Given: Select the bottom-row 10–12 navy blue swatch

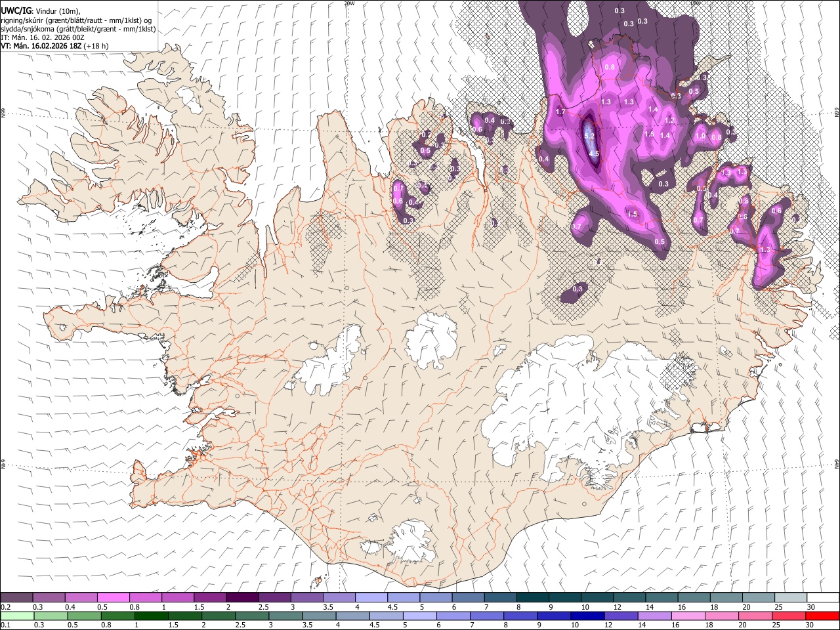Looking at the screenshot, I should tap(587, 616).
